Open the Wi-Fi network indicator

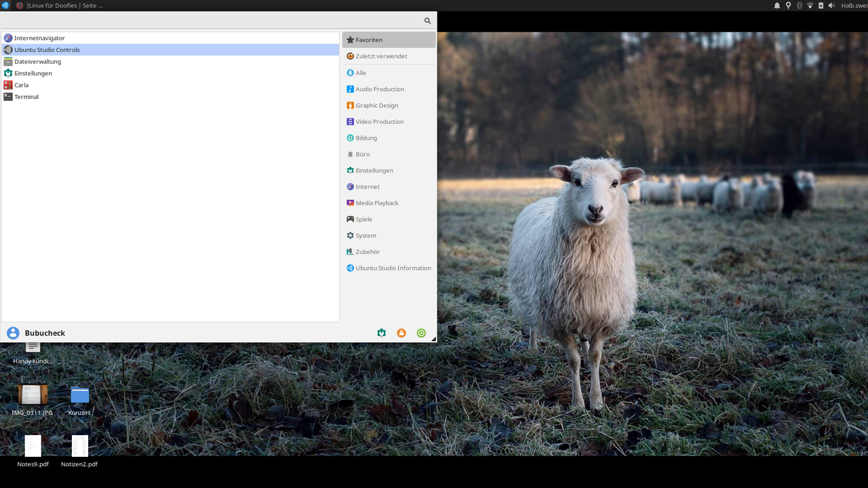[x=810, y=5]
